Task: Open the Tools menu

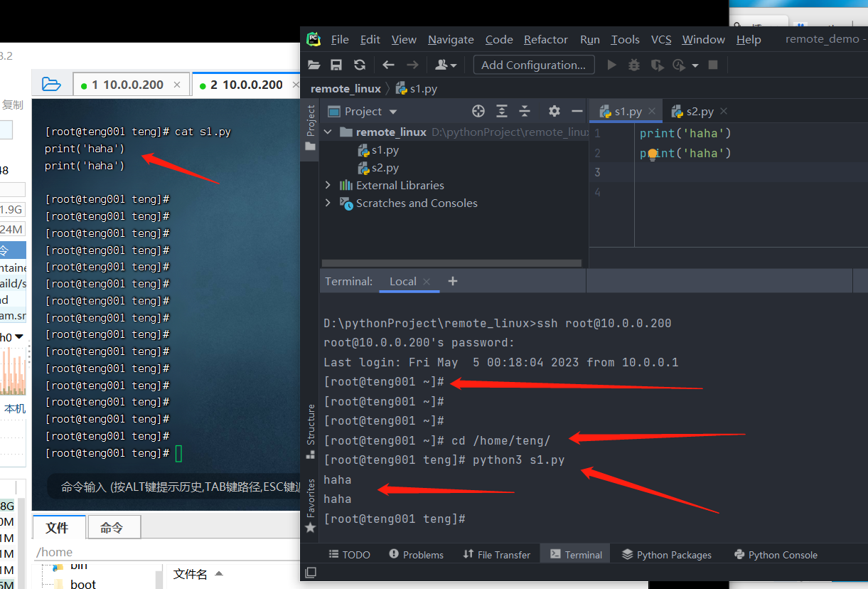Action: 625,39
